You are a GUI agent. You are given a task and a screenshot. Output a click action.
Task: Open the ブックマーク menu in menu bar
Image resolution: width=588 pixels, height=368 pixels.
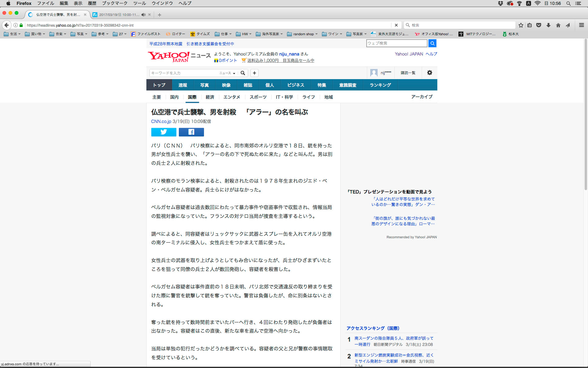pyautogui.click(x=115, y=3)
